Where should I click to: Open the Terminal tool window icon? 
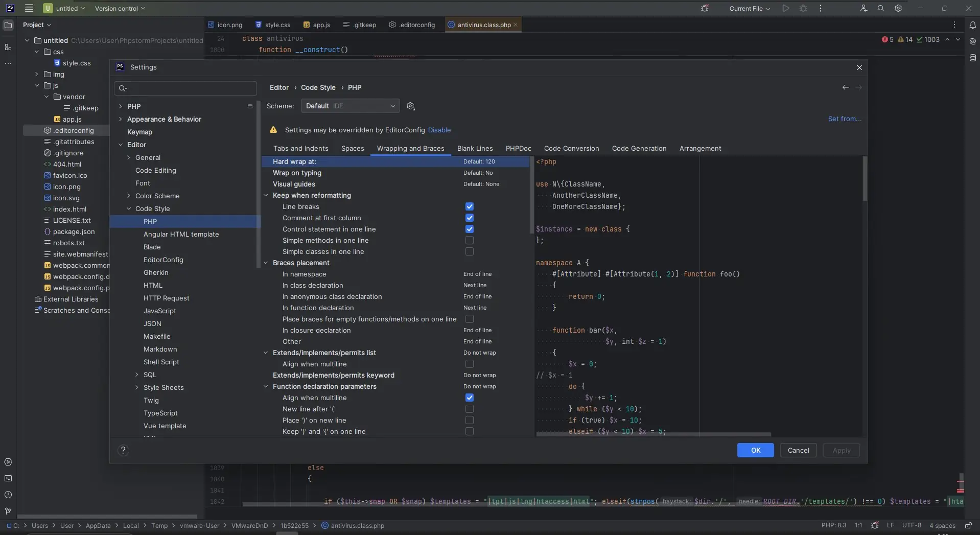click(8, 478)
